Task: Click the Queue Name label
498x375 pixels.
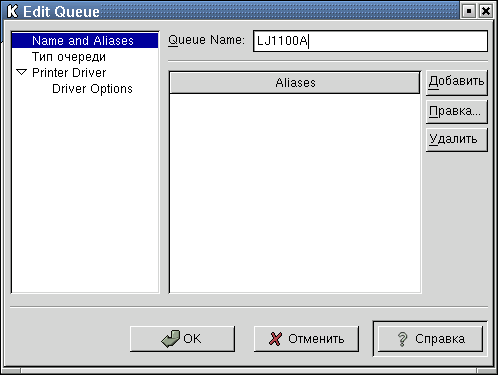Action: click(x=206, y=40)
